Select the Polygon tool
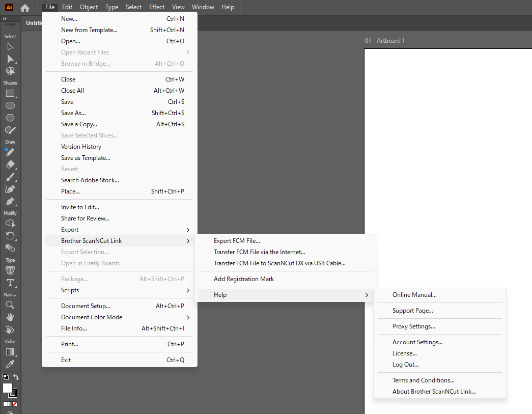Viewport: 532px width, 414px height. pyautogui.click(x=10, y=118)
